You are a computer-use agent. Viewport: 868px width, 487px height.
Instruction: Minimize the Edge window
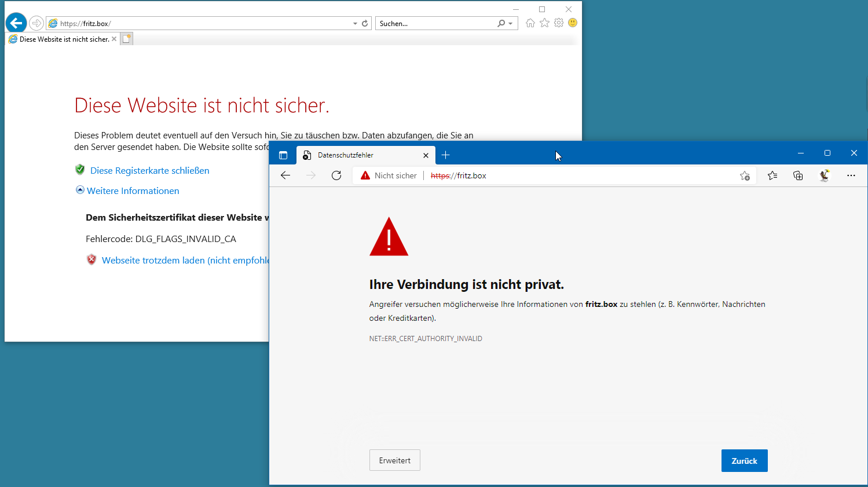pos(801,153)
